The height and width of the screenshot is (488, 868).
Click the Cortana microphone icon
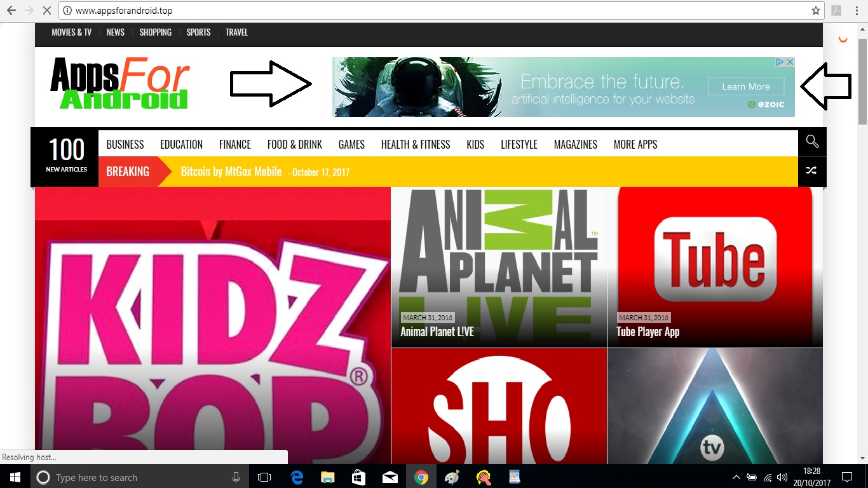pos(236,477)
